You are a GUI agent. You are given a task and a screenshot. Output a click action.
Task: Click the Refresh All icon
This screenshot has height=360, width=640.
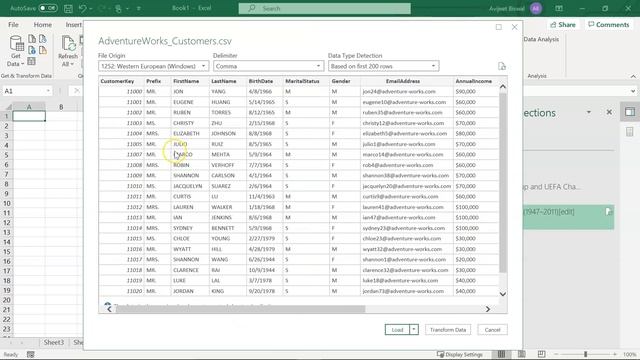coord(68,51)
